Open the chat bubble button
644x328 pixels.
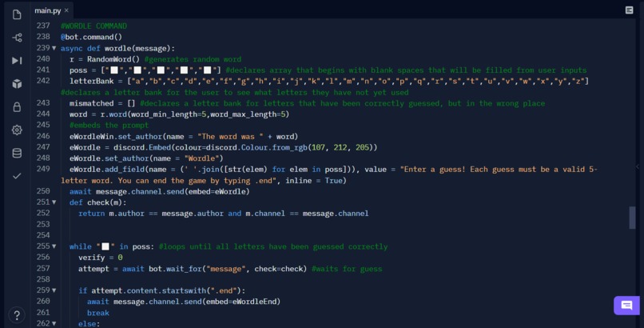[x=626, y=306]
